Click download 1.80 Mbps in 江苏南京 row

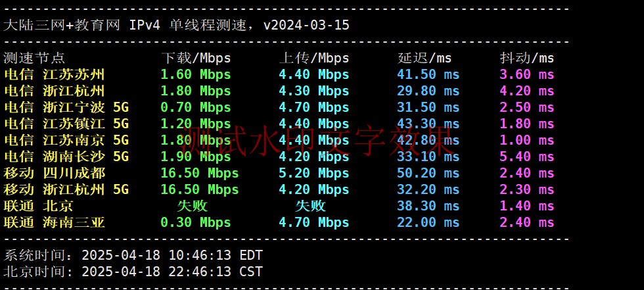[196, 140]
